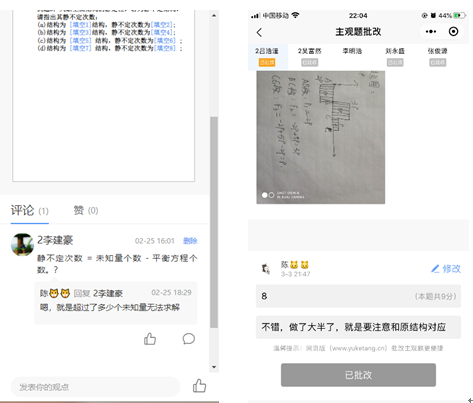
Task: Switch to the 赞 (0) tab
Action: coord(86,210)
